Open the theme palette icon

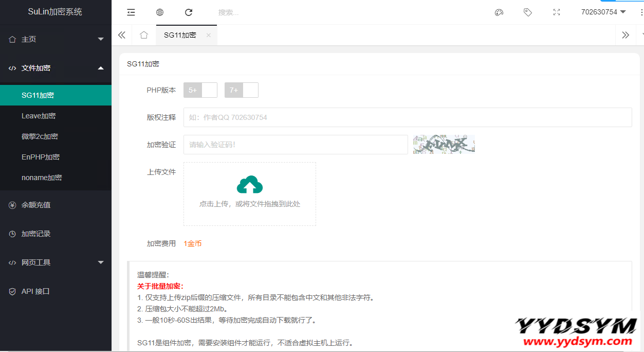tap(499, 12)
